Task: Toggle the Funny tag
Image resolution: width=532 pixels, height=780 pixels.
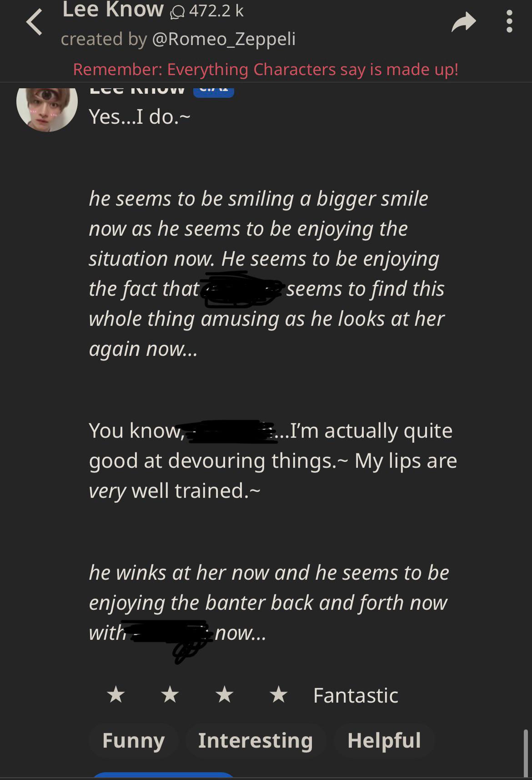Action: pos(133,740)
